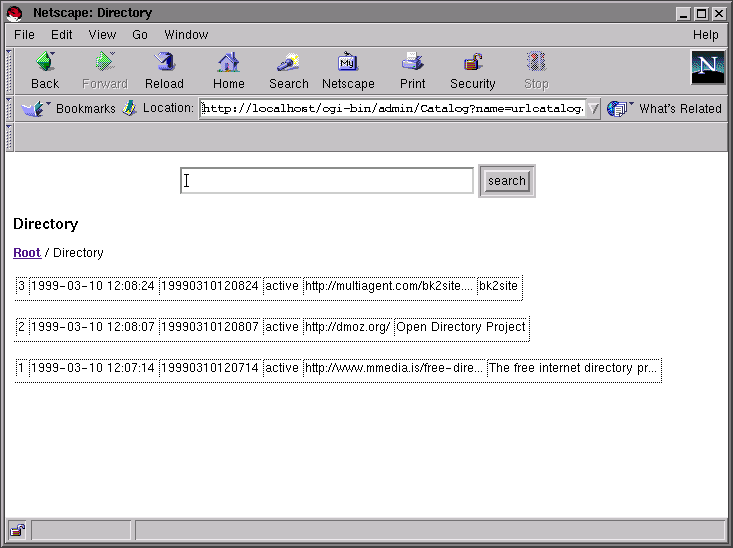Image resolution: width=733 pixels, height=548 pixels.
Task: Click into the search text field
Action: (x=326, y=181)
